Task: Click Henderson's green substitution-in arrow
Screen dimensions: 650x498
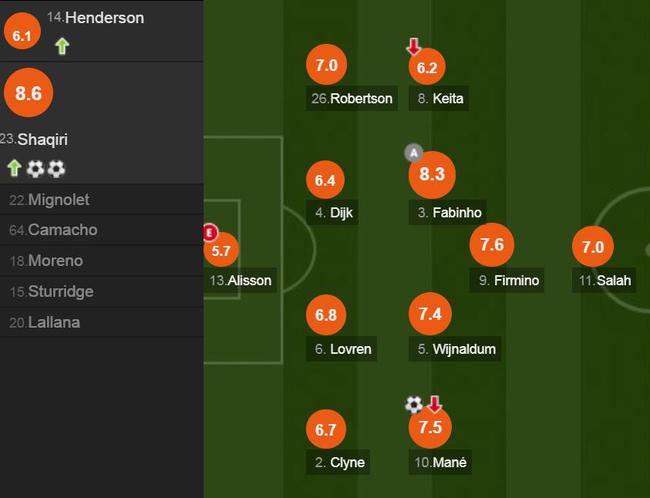Action: click(x=62, y=46)
